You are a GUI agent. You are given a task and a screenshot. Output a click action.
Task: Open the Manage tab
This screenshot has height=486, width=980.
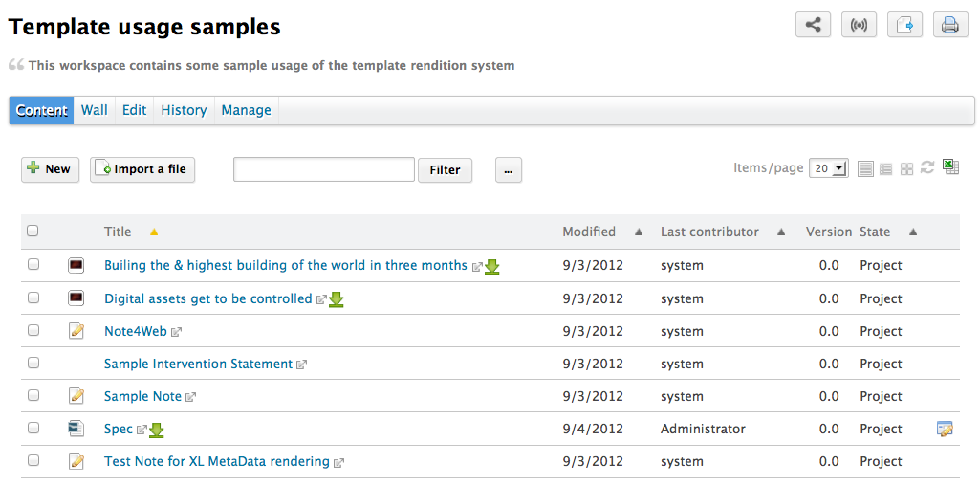[246, 110]
